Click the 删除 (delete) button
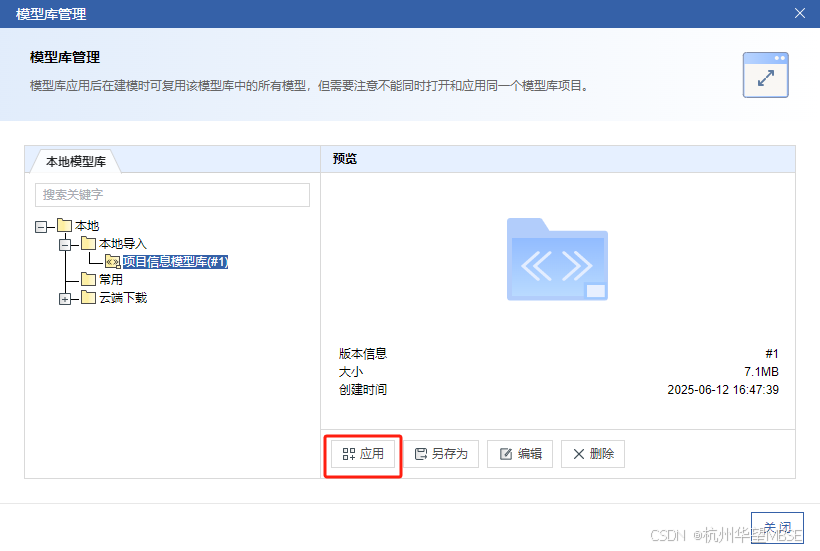 coord(593,454)
